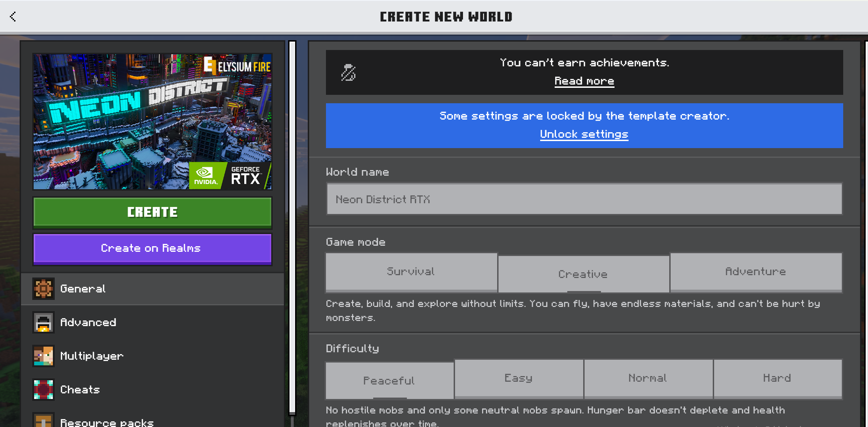Click the Cheats command block icon
Viewport: 868px width, 427px height.
coord(43,390)
